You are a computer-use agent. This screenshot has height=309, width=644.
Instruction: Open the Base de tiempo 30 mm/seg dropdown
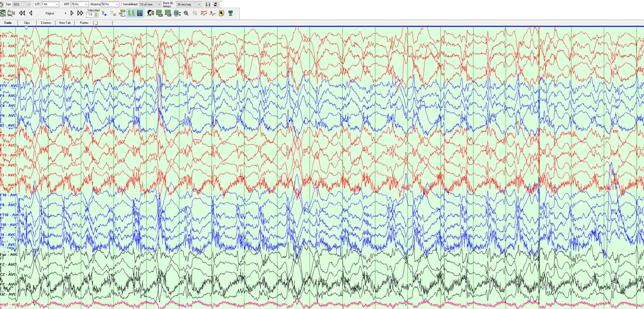coord(189,4)
